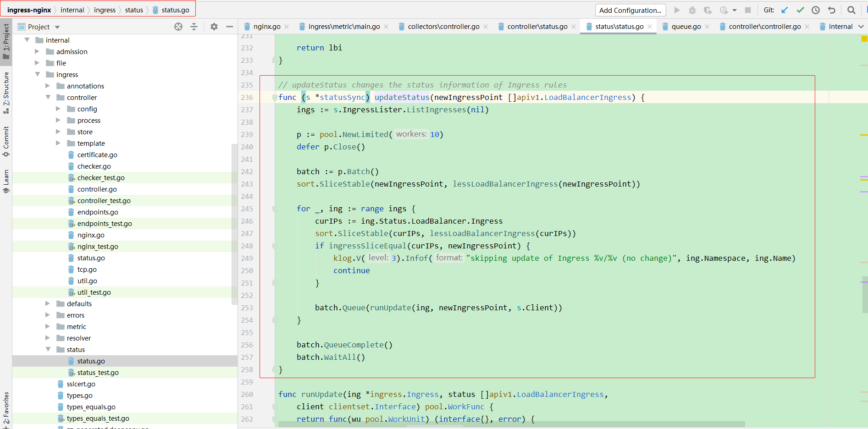Click status.go breadcrumb in navigation bar
This screenshot has height=429, width=868.
(x=171, y=10)
